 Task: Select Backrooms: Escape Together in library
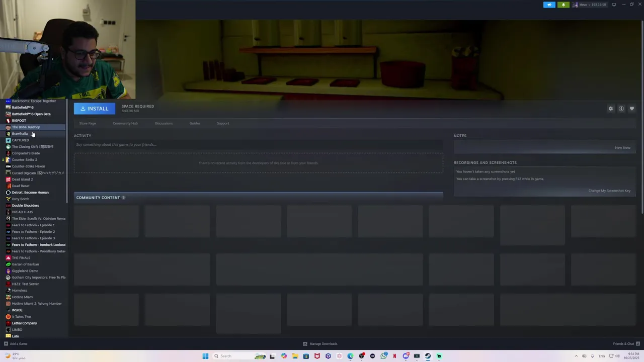pos(33,101)
